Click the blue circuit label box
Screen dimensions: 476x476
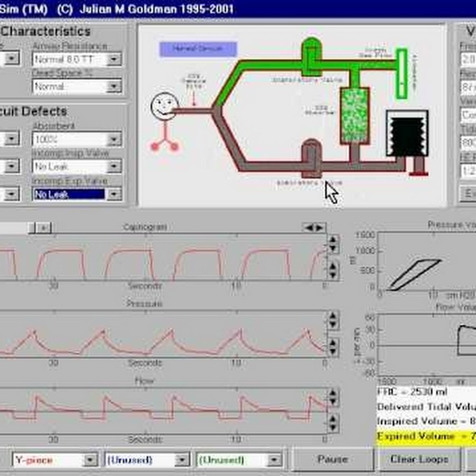pyautogui.click(x=198, y=49)
